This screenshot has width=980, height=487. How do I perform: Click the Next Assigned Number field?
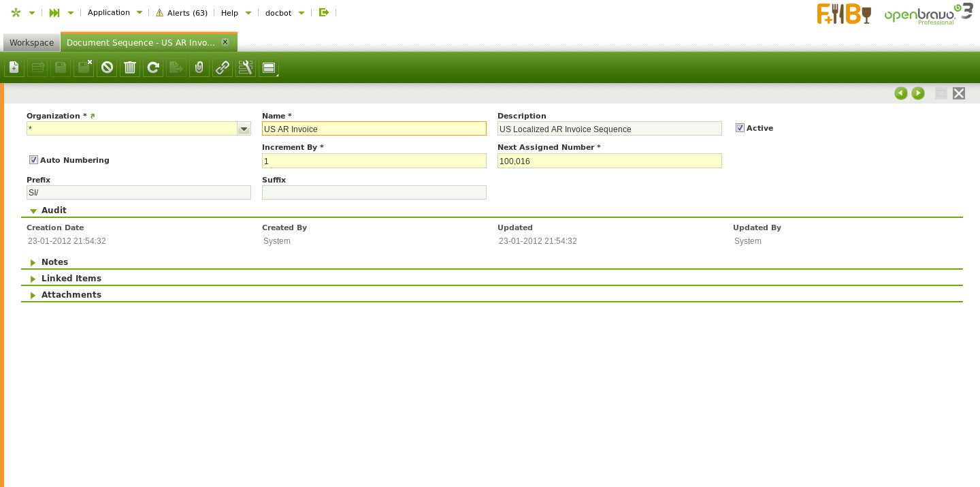point(609,161)
